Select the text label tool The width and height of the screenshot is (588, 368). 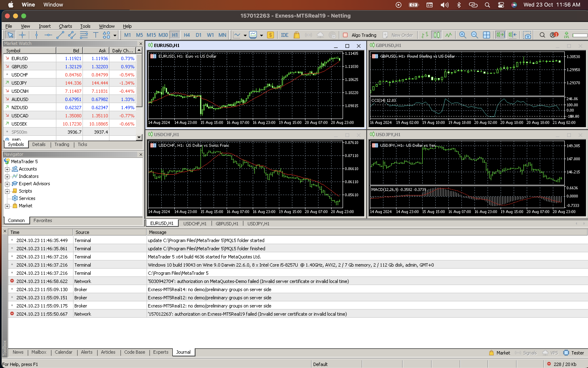96,35
